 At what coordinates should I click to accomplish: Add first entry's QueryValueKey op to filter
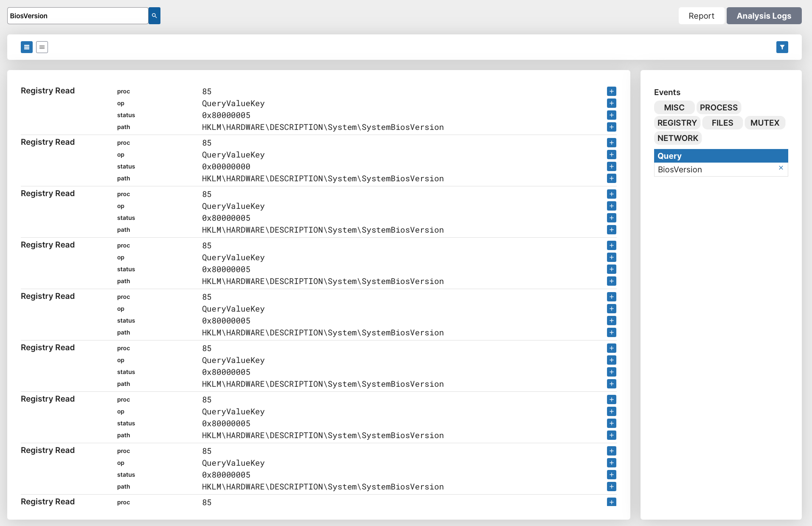(611, 103)
